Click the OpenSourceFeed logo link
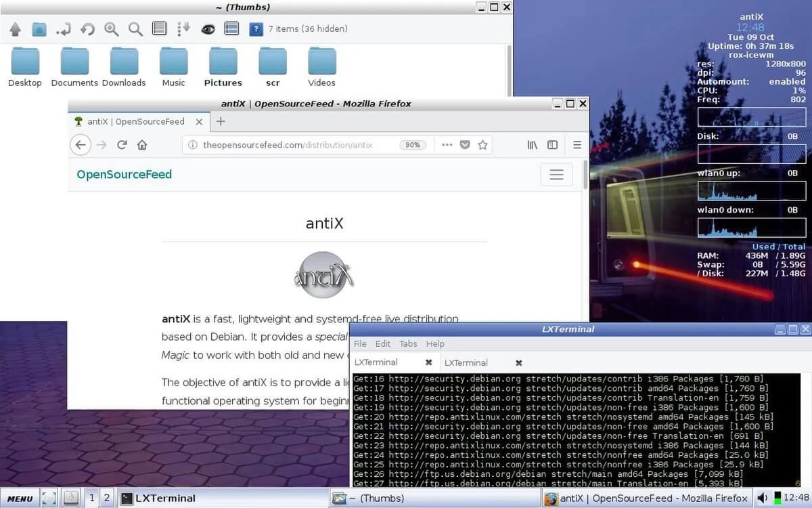Screen dimensions: 812x508 [124, 175]
